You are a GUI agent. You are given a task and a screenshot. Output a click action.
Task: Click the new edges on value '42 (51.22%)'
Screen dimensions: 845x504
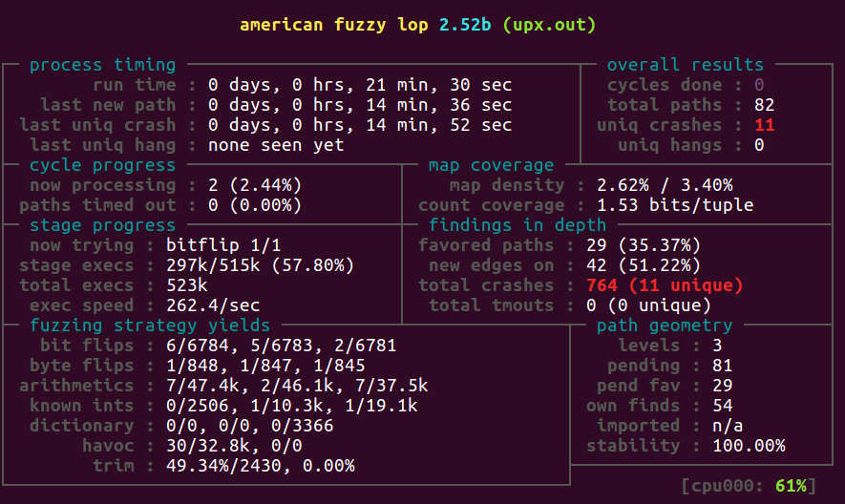pyautogui.click(x=644, y=265)
